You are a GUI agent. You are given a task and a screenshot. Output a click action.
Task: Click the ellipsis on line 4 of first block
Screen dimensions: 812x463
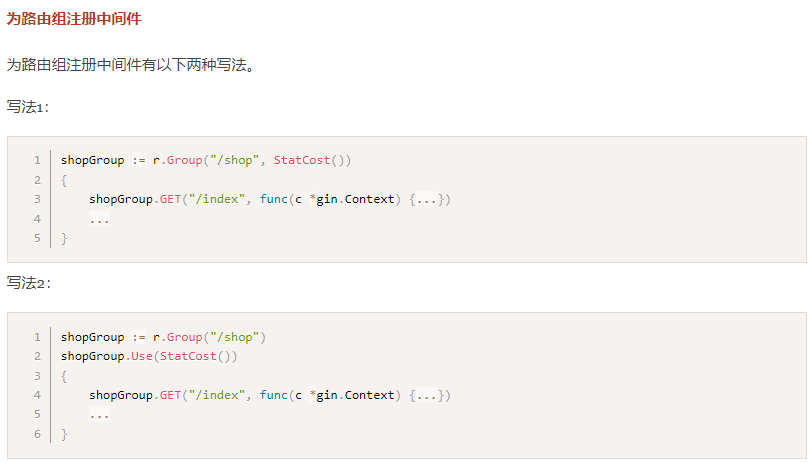click(99, 219)
